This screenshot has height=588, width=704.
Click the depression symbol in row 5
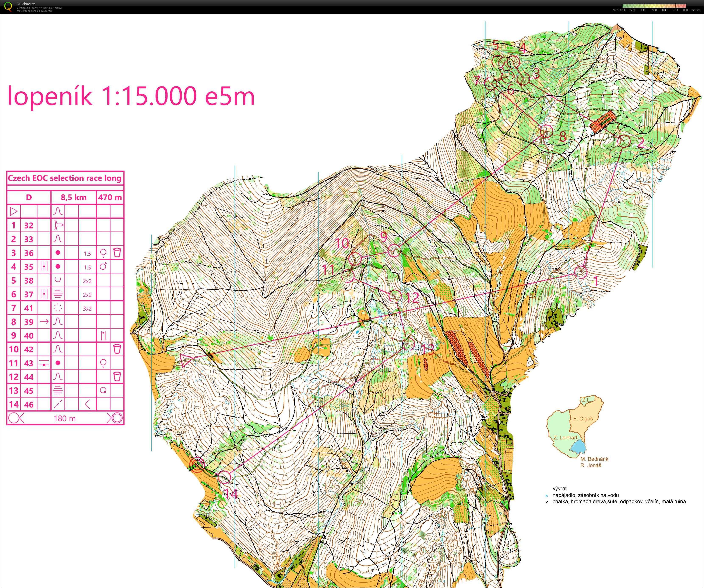[58, 280]
